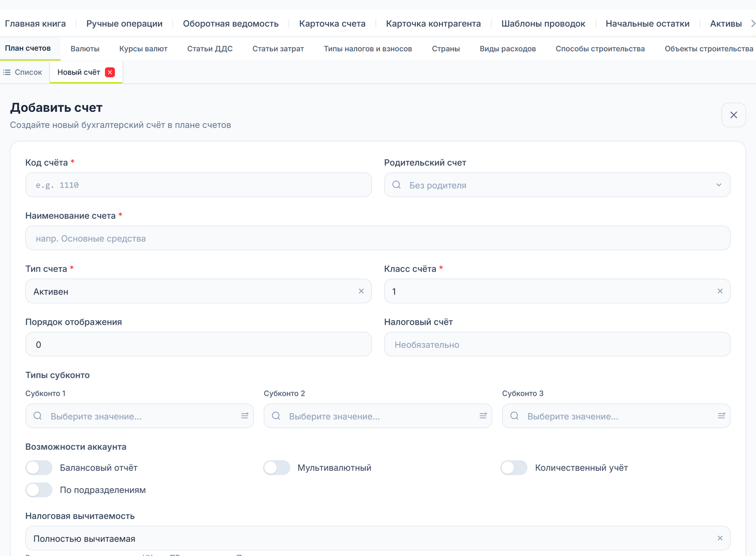The image size is (756, 556).
Task: Open the Главная книга menu item
Action: tap(35, 24)
